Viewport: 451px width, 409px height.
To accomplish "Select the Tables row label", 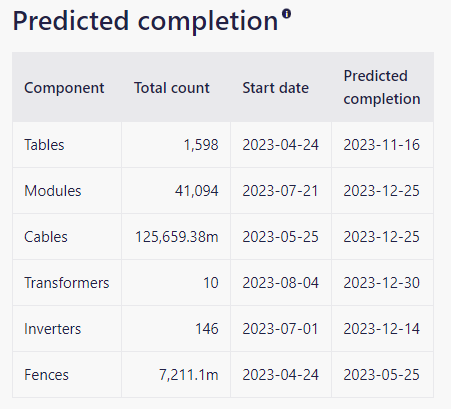I will click(x=44, y=145).
